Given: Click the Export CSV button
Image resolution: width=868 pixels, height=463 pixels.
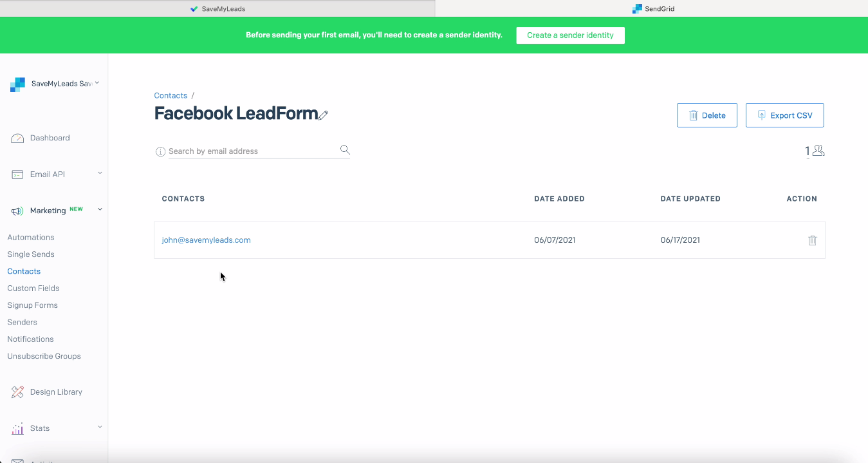Looking at the screenshot, I should coord(784,115).
